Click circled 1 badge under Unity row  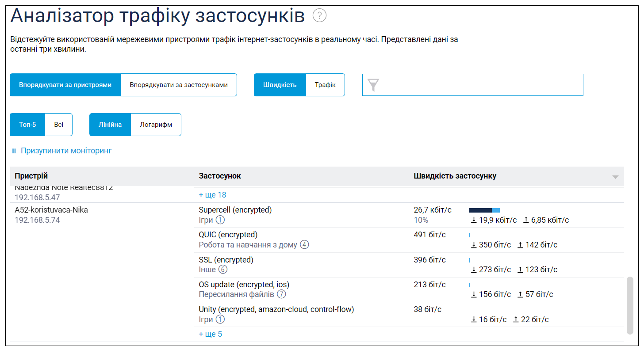tap(220, 320)
